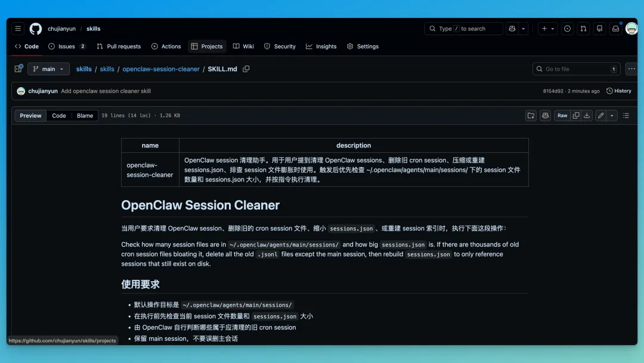Open chujianyun owner link in header
The width and height of the screenshot is (644, 363).
tap(61, 29)
